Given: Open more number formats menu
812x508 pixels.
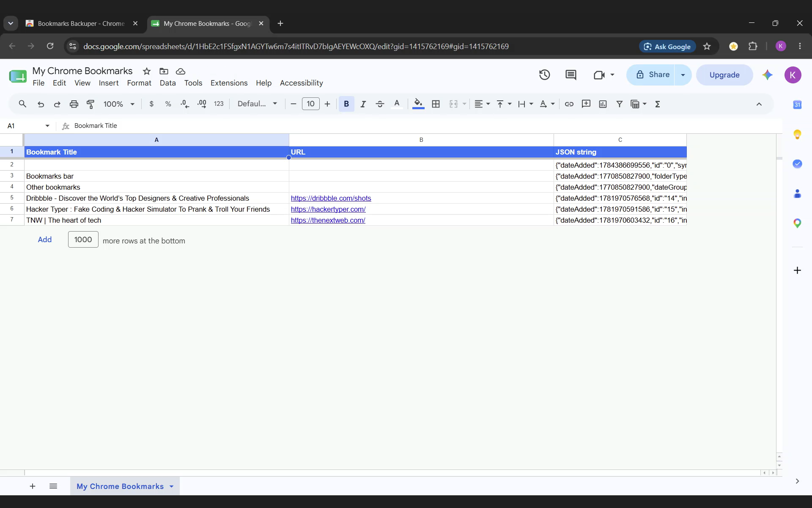Looking at the screenshot, I should pos(219,104).
